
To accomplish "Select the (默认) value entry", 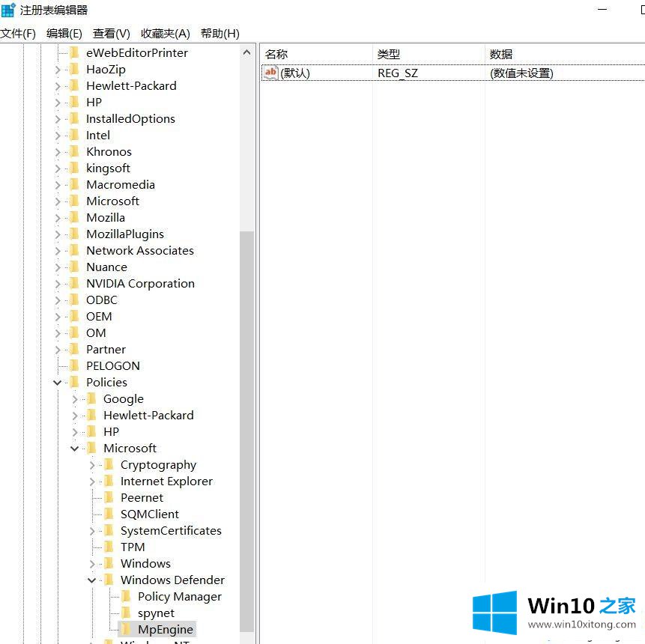I will coord(295,73).
